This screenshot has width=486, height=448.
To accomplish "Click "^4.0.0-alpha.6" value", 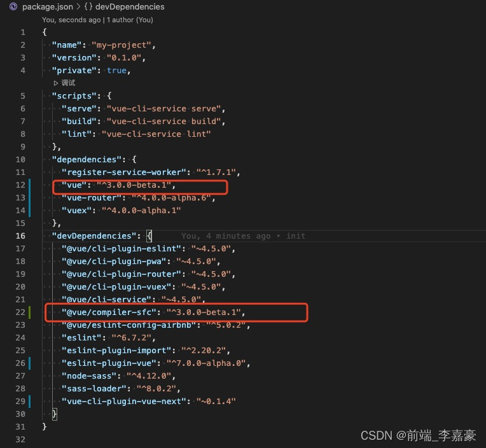I will click(x=171, y=198).
